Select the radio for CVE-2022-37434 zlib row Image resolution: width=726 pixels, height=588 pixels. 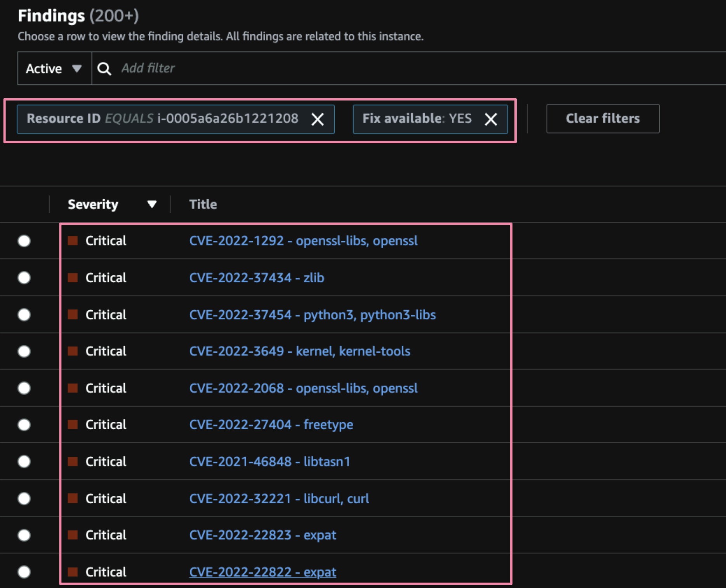coord(24,278)
